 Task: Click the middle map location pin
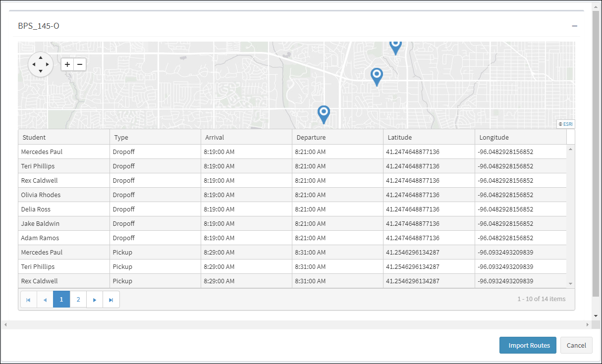tap(377, 76)
